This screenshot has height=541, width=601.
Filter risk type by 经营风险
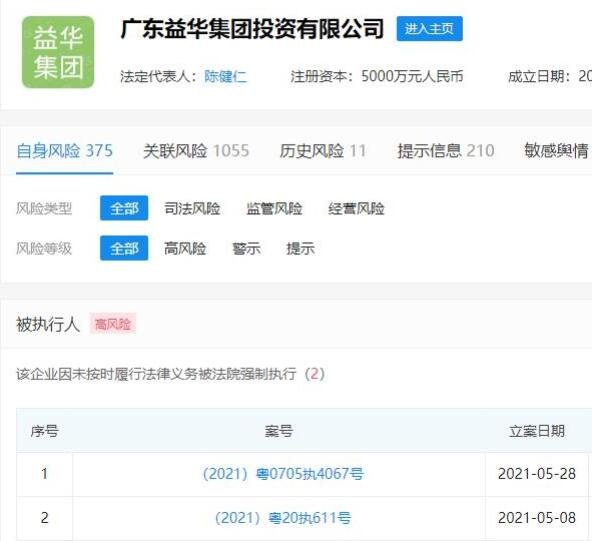click(356, 209)
